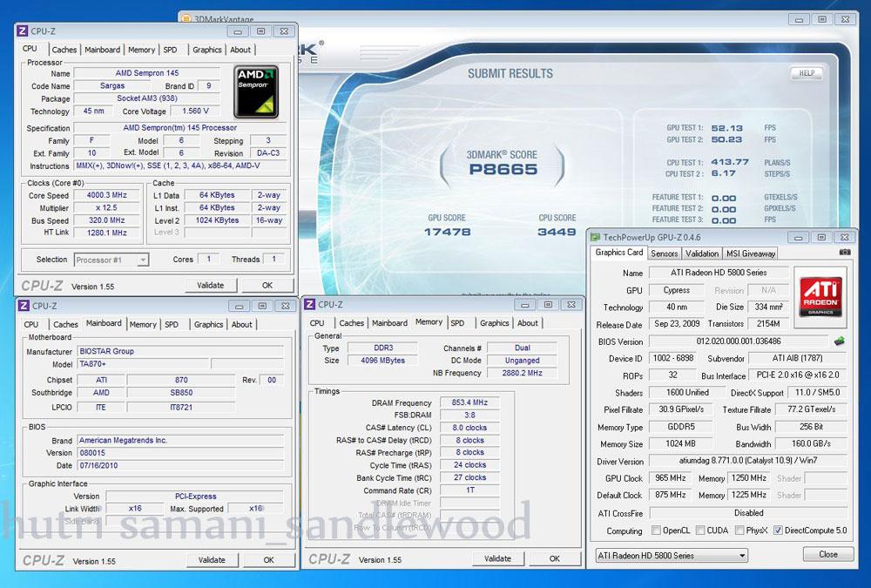
Task: Click the 3DMark score P8665
Action: click(503, 169)
